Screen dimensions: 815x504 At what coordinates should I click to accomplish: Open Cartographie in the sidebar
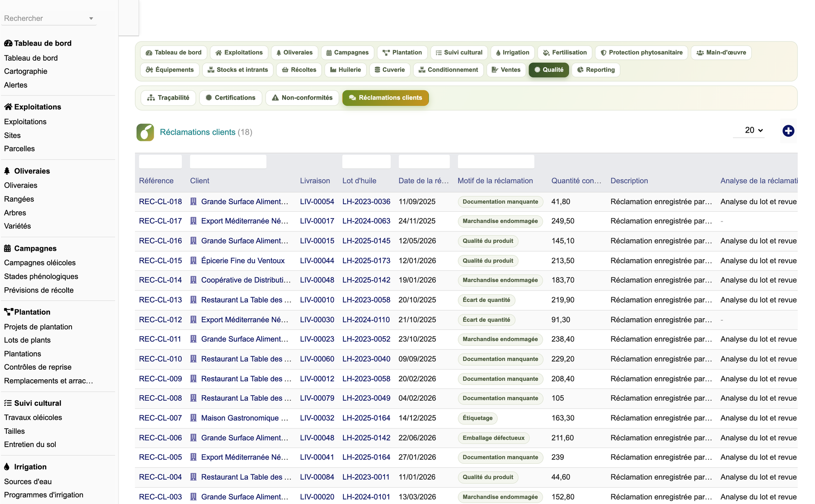pyautogui.click(x=26, y=71)
